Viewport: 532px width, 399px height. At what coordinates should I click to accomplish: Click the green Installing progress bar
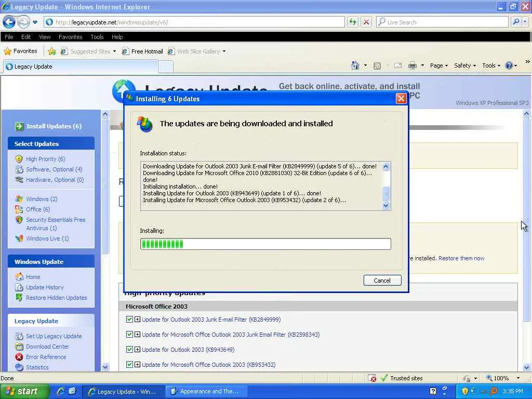click(x=265, y=244)
